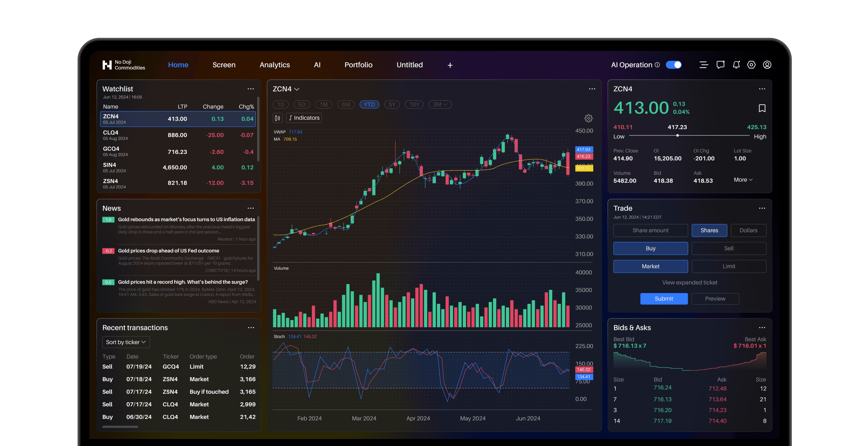Screen dimensions: 868x446
Task: Select the 5Y chart range
Action: (392, 105)
